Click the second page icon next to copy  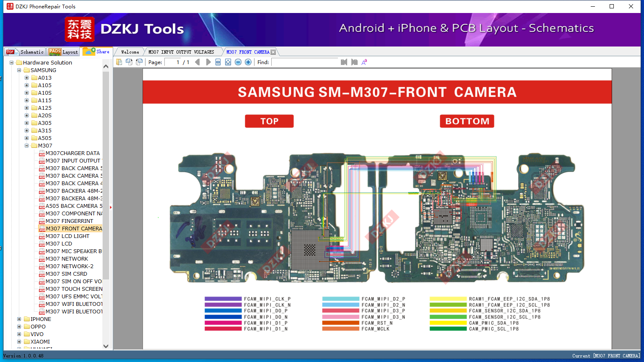(129, 62)
